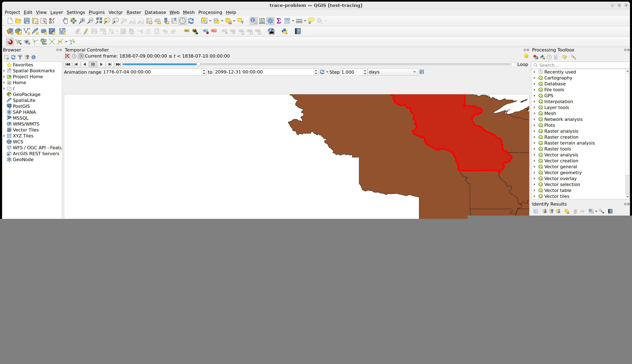Select the Identify Features tool
The width and height of the screenshot is (632, 364).
pos(253,21)
